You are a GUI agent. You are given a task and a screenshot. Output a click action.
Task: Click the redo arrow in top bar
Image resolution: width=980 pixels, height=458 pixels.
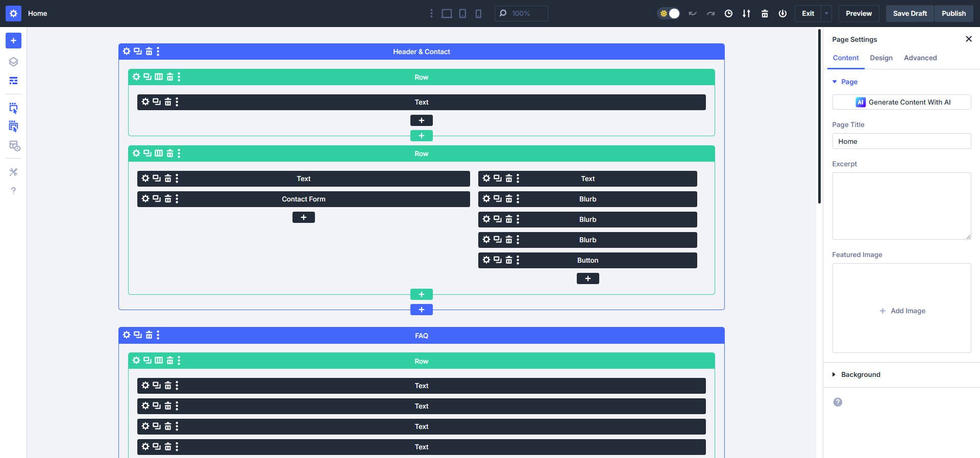tap(710, 13)
